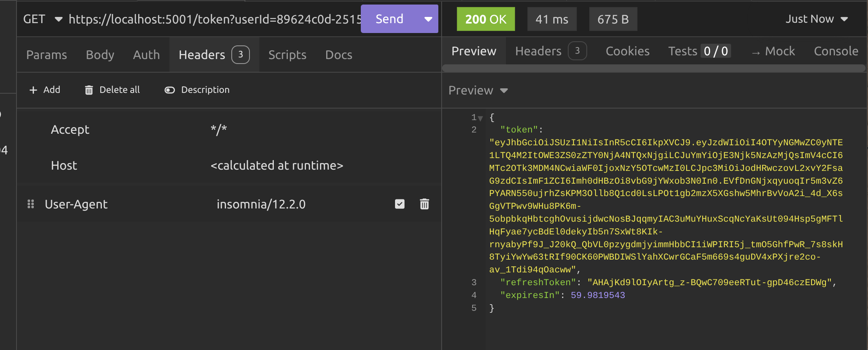The width and height of the screenshot is (868, 350).
Task: Click the arrow icon next to Mock
Action: pyautogui.click(x=755, y=52)
